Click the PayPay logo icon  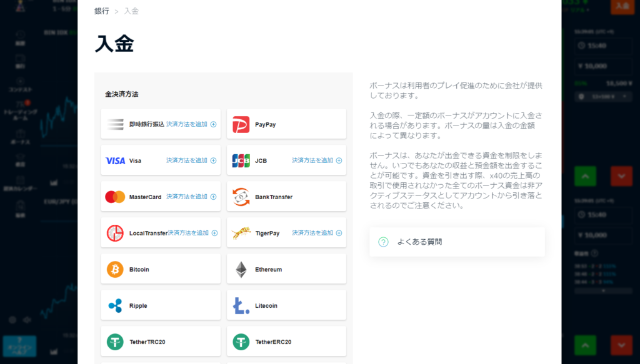pyautogui.click(x=241, y=124)
